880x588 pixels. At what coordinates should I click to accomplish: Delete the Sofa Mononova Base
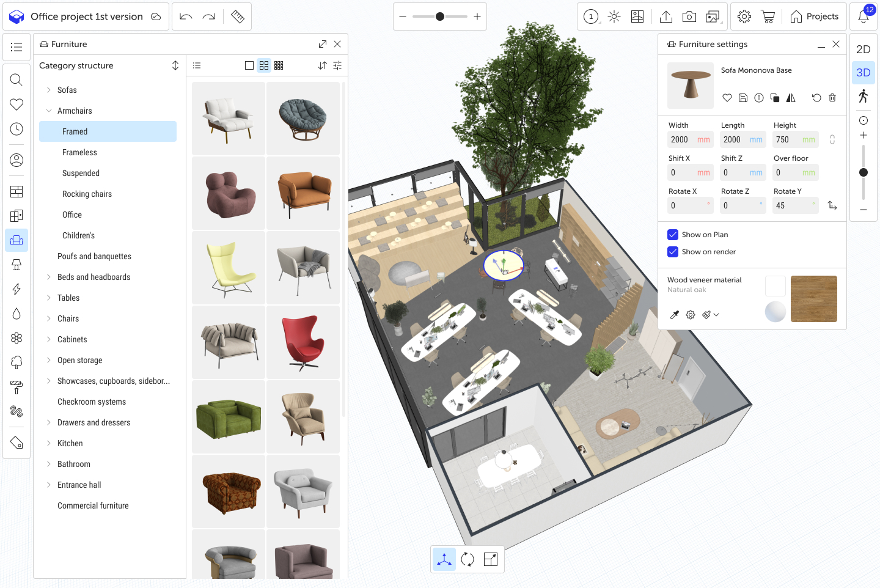832,98
